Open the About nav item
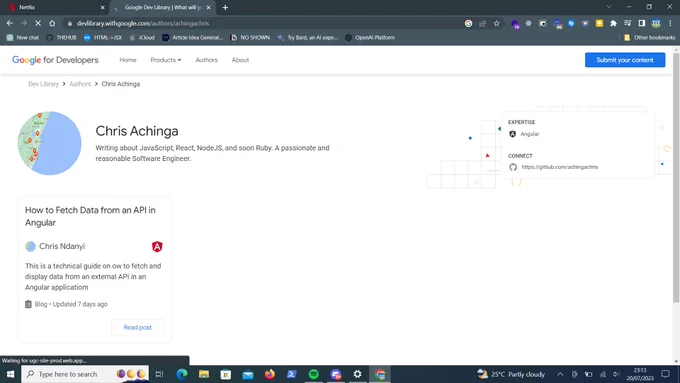Screen dimensions: 680x383 (240, 60)
